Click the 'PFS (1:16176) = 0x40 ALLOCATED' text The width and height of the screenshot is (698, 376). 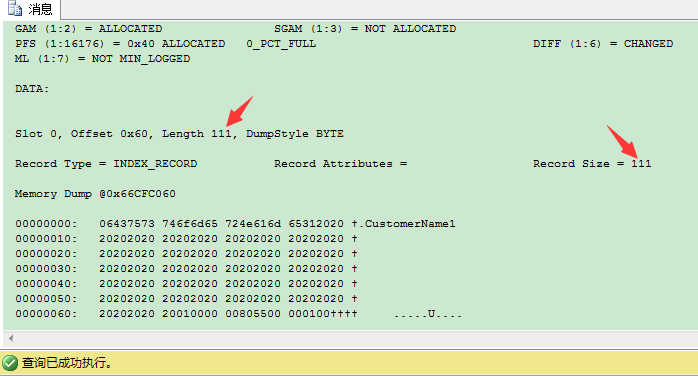coord(120,44)
